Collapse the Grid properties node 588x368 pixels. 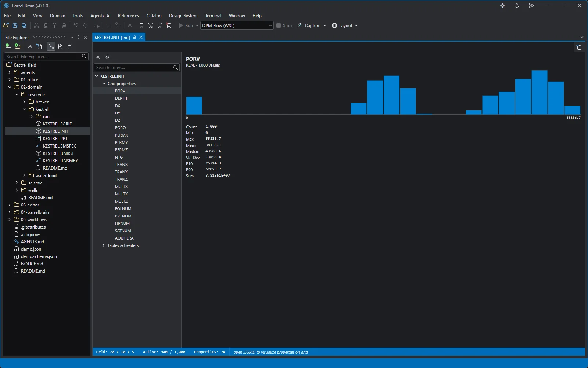pos(104,84)
